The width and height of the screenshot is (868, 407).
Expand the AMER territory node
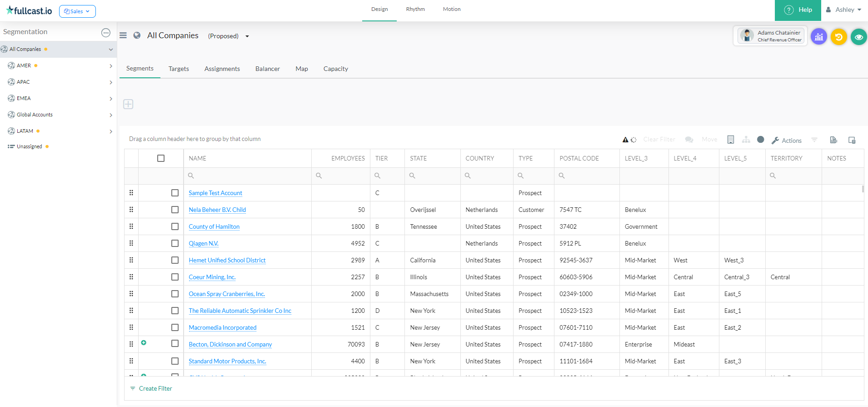pos(111,66)
